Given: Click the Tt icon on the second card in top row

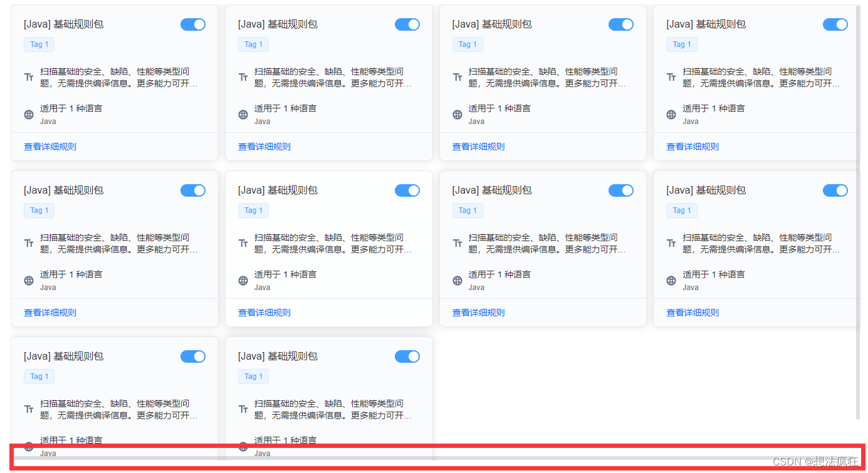Looking at the screenshot, I should (243, 76).
